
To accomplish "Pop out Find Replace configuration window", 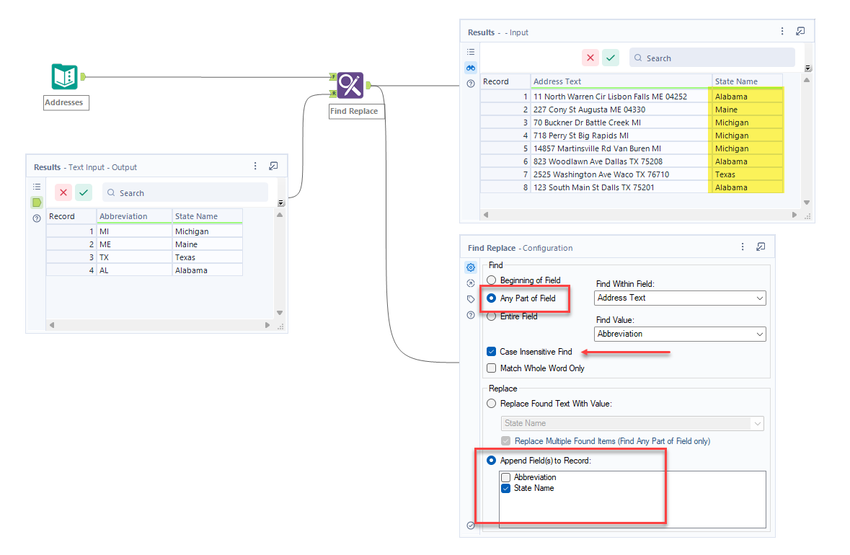I will 761,247.
